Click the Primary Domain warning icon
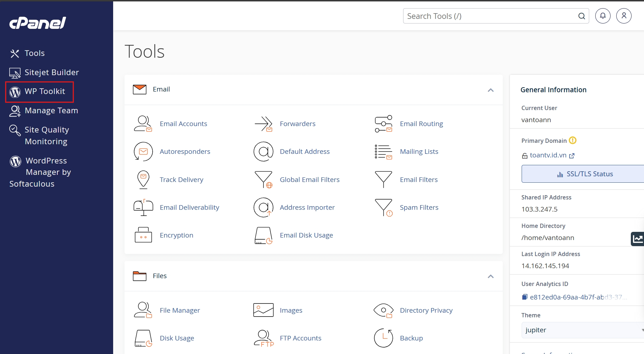Image resolution: width=644 pixels, height=354 pixels. point(572,140)
